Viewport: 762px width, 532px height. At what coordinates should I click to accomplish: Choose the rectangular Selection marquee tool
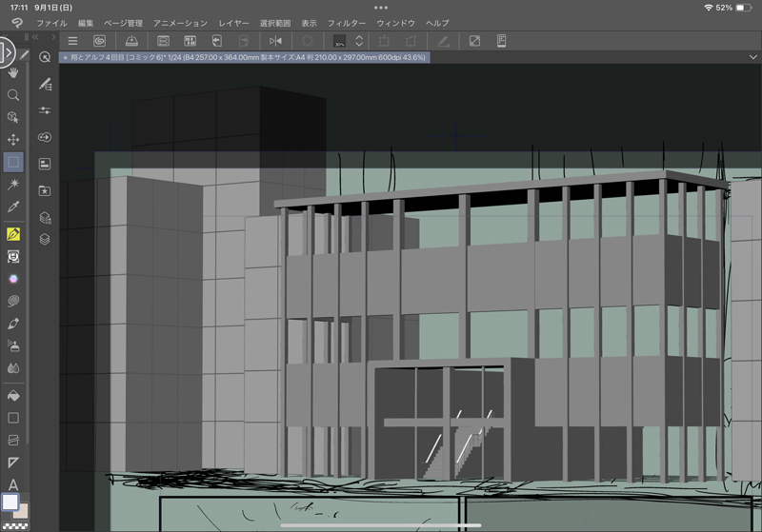click(13, 163)
